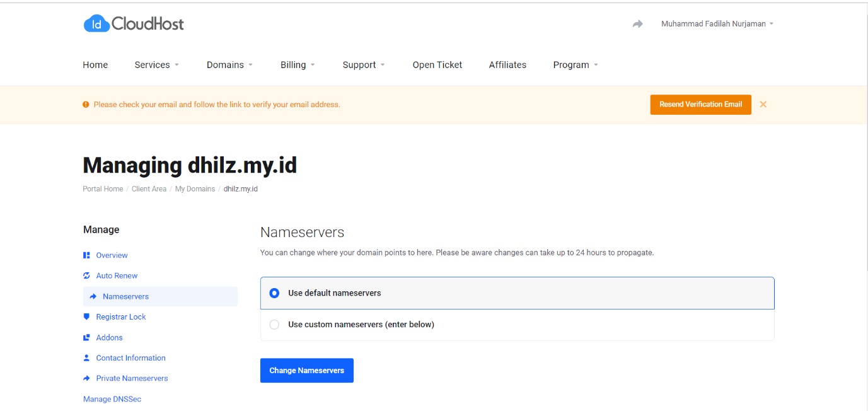Click the Overview sidebar icon
The height and width of the screenshot is (411, 868).
(x=86, y=255)
